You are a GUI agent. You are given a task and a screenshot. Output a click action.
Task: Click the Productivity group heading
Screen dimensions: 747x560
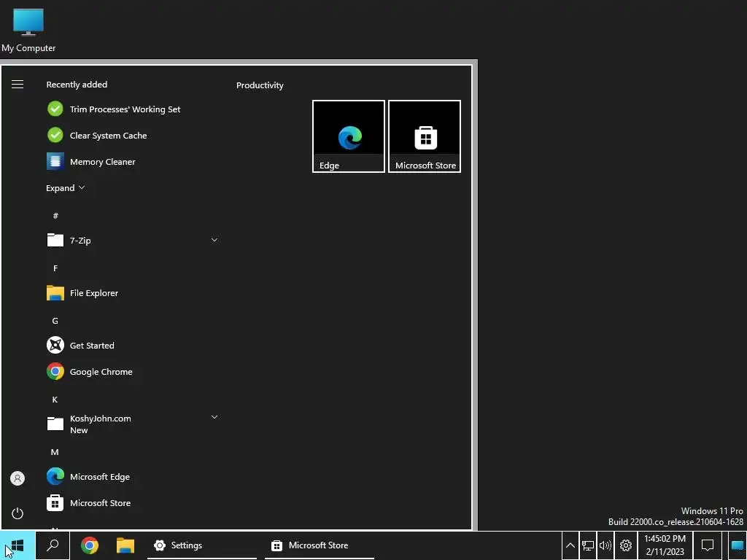(260, 85)
